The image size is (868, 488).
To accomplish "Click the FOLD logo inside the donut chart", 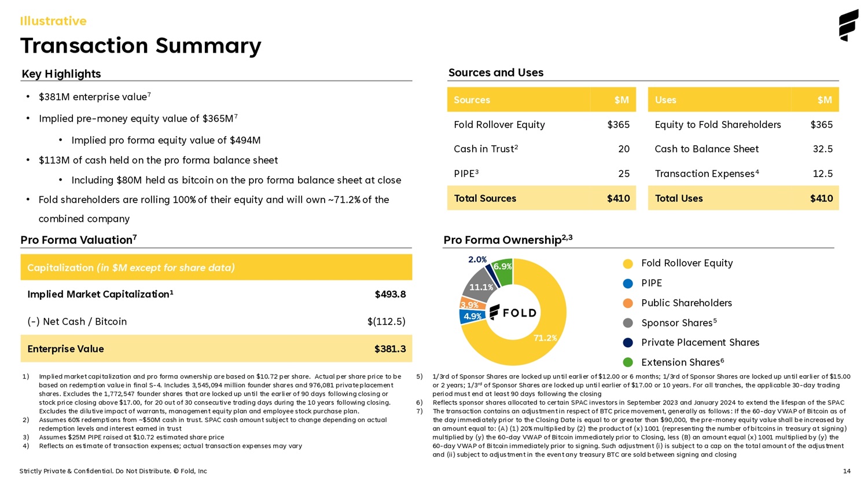I will tap(513, 313).
